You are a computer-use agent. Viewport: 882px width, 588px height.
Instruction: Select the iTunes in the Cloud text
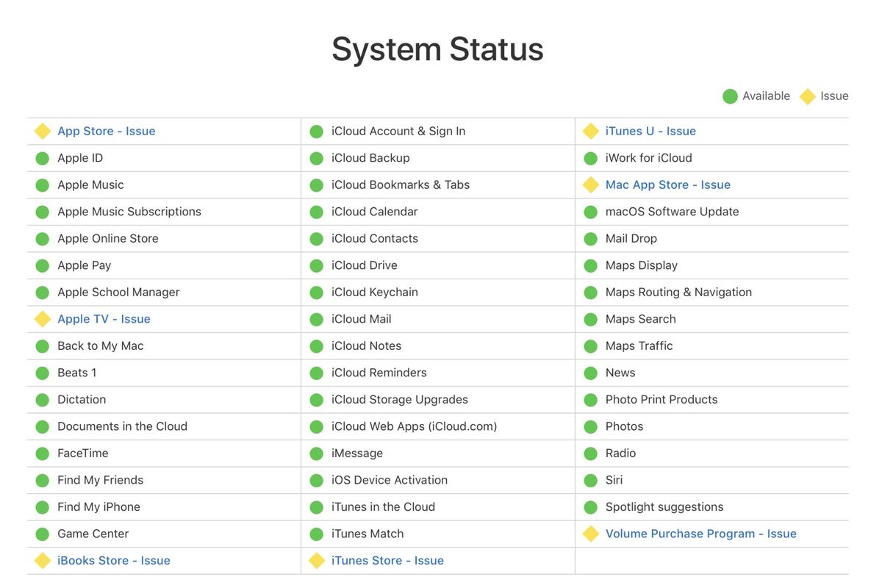pyautogui.click(x=384, y=506)
